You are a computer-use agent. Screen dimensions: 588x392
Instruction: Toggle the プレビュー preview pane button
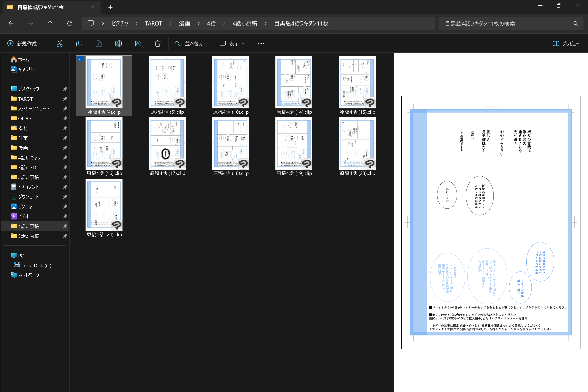pyautogui.click(x=566, y=43)
